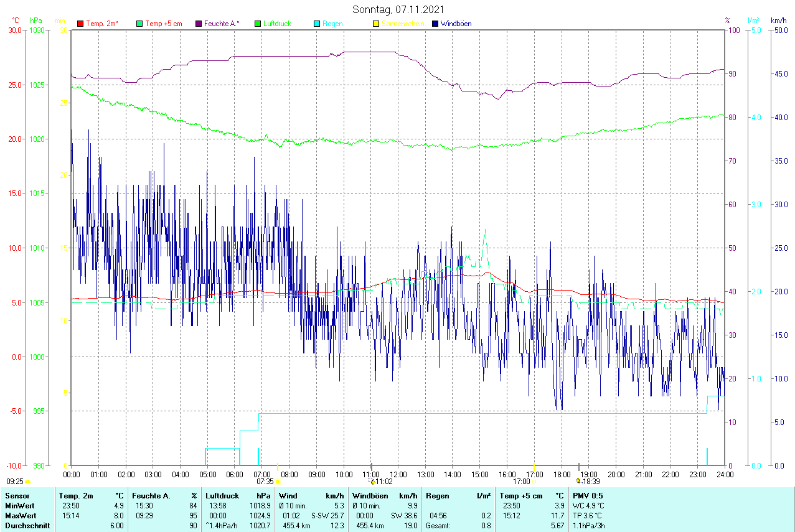Click the sunrise icon next to 07:35
This screenshot has width=795, height=532.
tap(278, 482)
